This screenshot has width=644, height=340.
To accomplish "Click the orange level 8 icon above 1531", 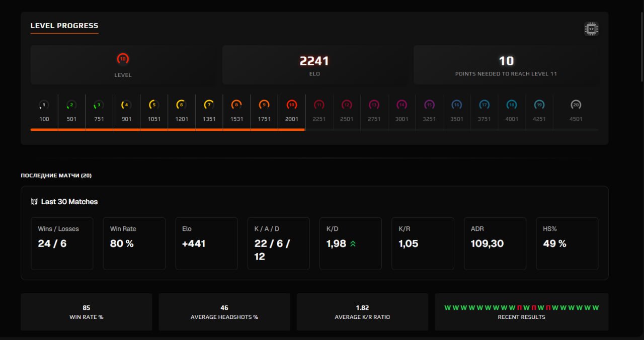I will (x=236, y=105).
